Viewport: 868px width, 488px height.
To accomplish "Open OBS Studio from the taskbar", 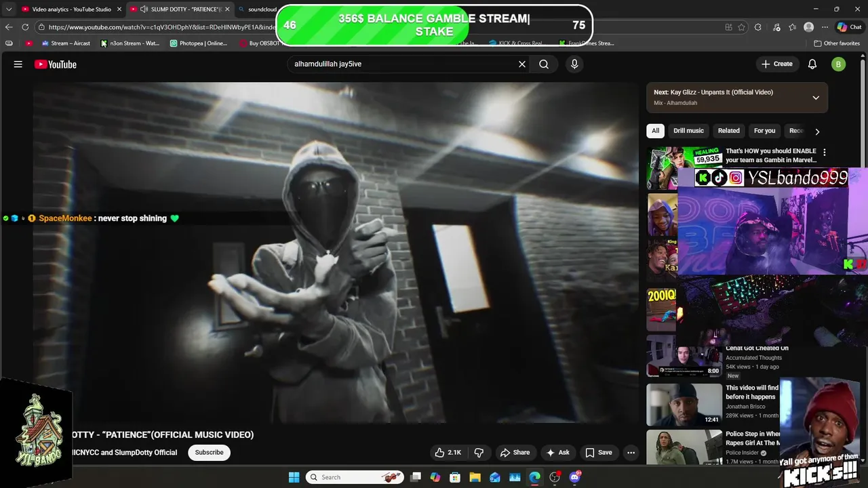I will pyautogui.click(x=555, y=477).
